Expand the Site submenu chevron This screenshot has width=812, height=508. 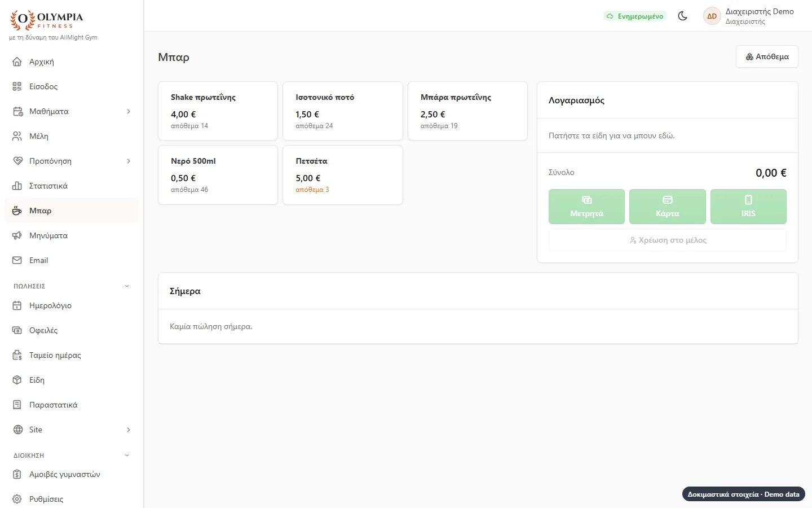click(129, 430)
